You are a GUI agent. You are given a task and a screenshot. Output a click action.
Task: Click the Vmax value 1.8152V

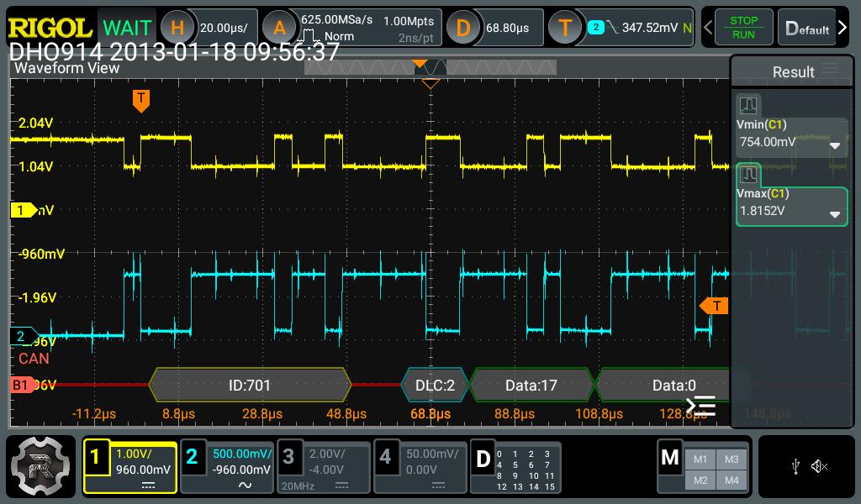pos(762,211)
